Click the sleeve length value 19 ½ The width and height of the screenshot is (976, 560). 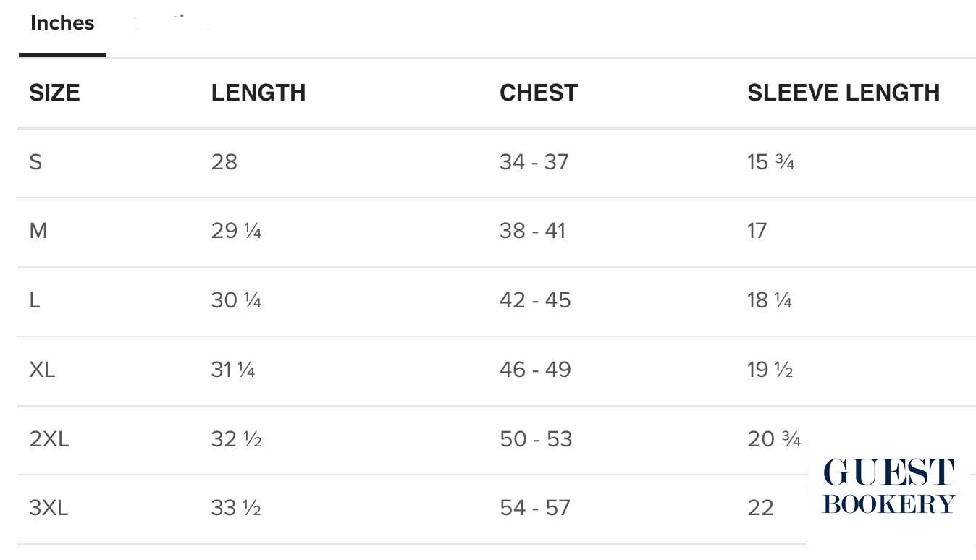point(770,370)
